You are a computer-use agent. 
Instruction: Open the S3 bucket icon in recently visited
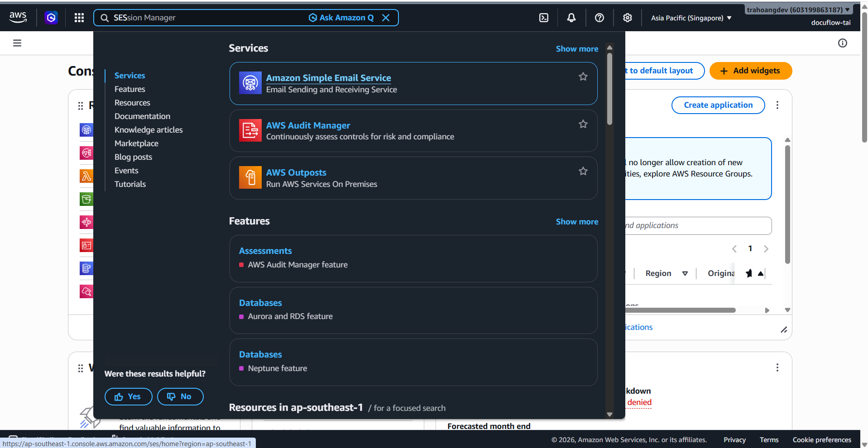(x=86, y=199)
